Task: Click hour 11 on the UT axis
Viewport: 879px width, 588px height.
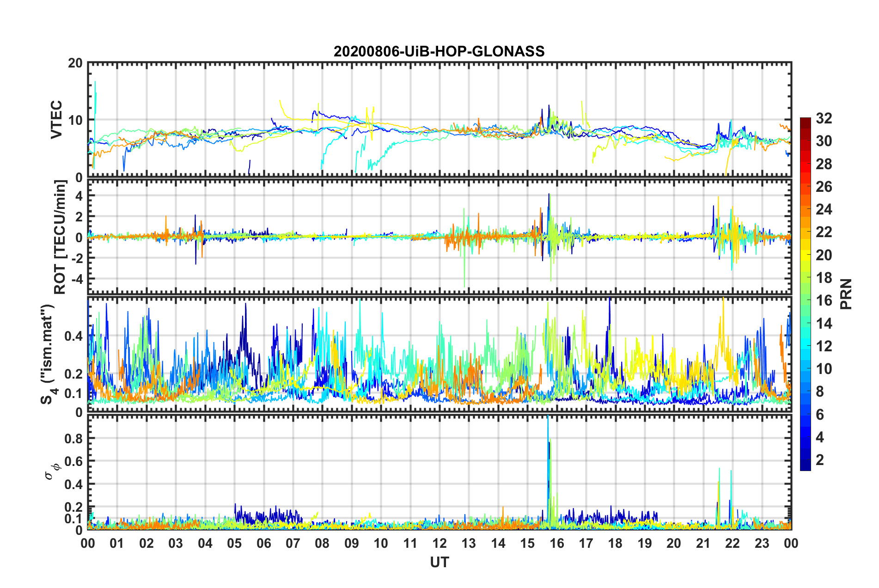Action: [x=410, y=544]
